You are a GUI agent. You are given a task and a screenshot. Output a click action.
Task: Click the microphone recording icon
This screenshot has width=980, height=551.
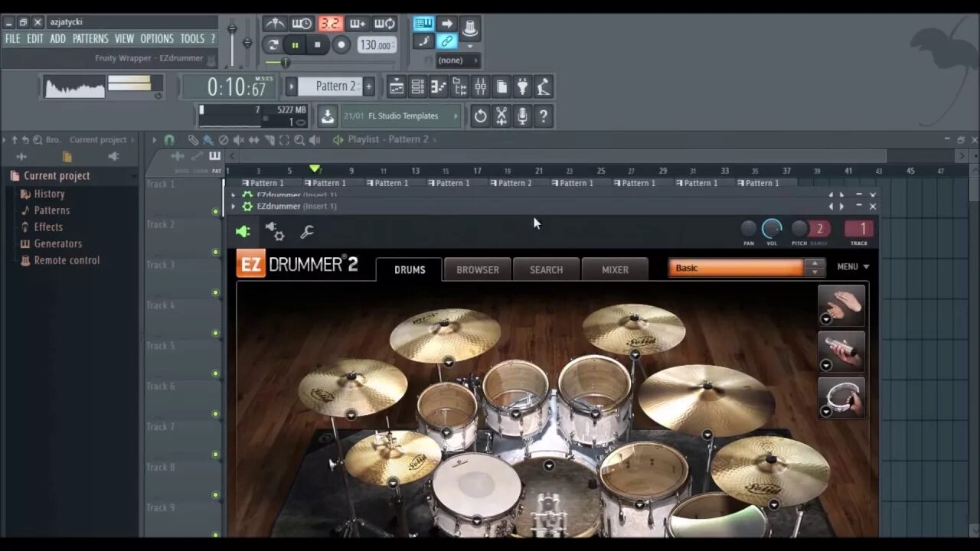pos(522,116)
